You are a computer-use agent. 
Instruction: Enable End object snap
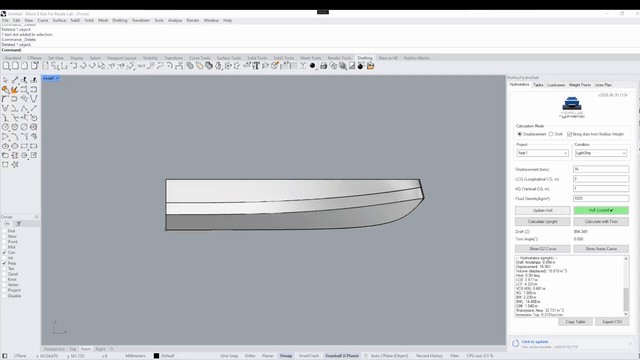tap(4, 231)
